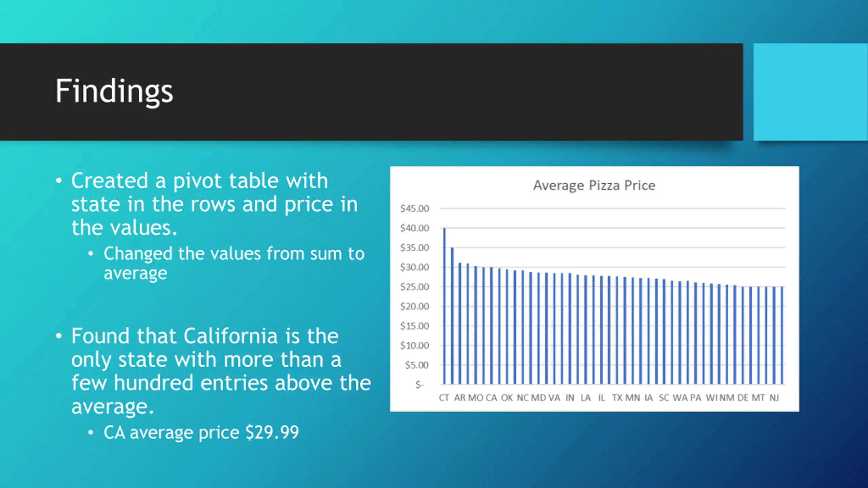Click the 'Found that California' bullet text
The image size is (868, 488).
221,371
